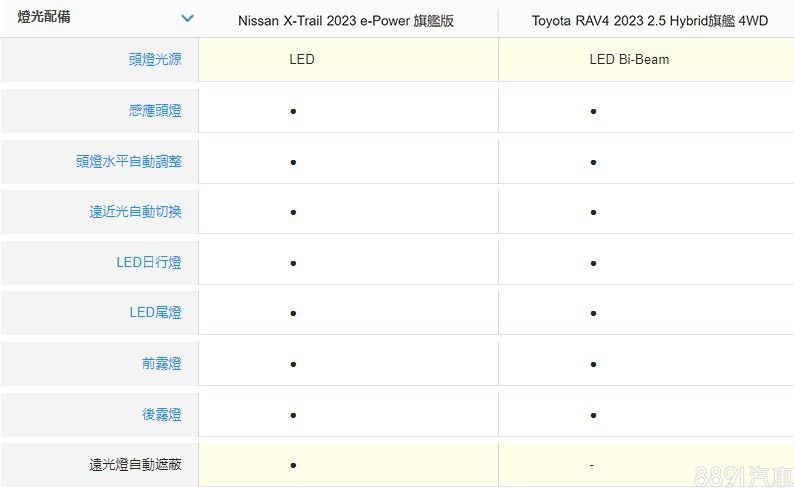Select the Nissan X-Trail 2023 e-Power column header
Screen dimensions: 794x489
[x=346, y=20]
